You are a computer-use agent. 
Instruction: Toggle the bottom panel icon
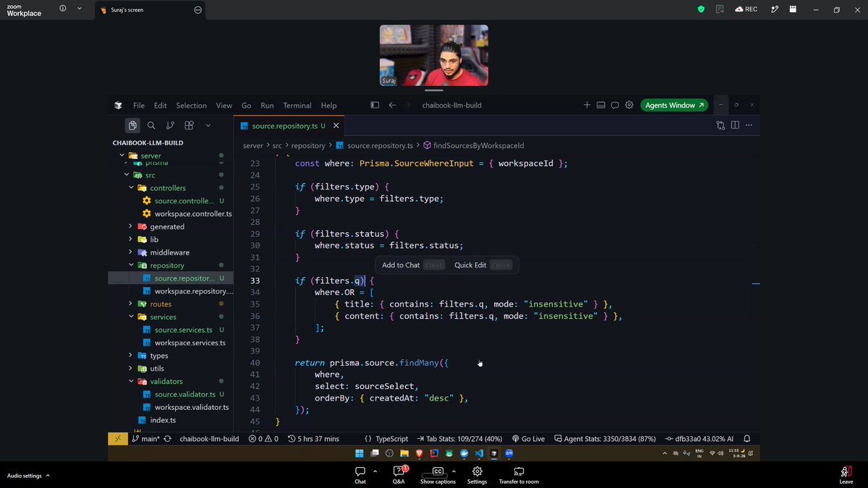point(600,105)
